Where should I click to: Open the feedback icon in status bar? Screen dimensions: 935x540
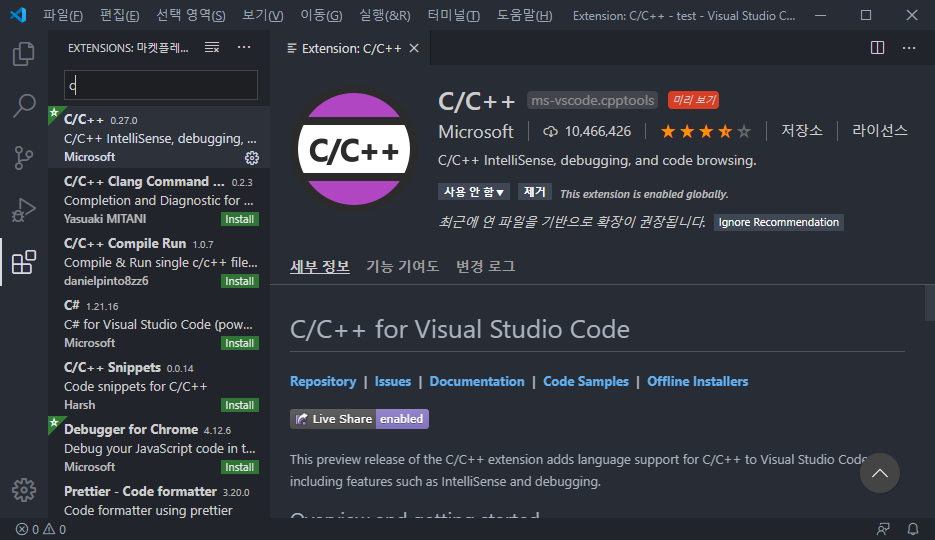[x=883, y=529]
